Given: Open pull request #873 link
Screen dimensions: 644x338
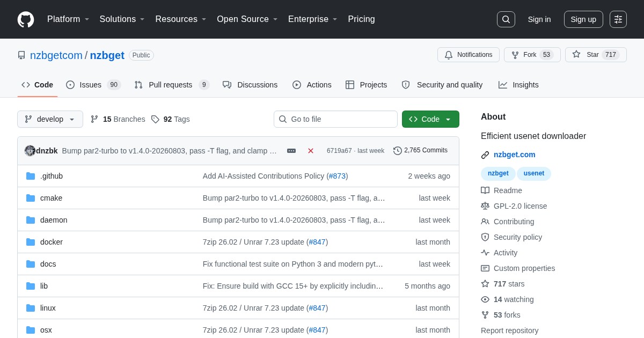Looking at the screenshot, I should tap(337, 176).
